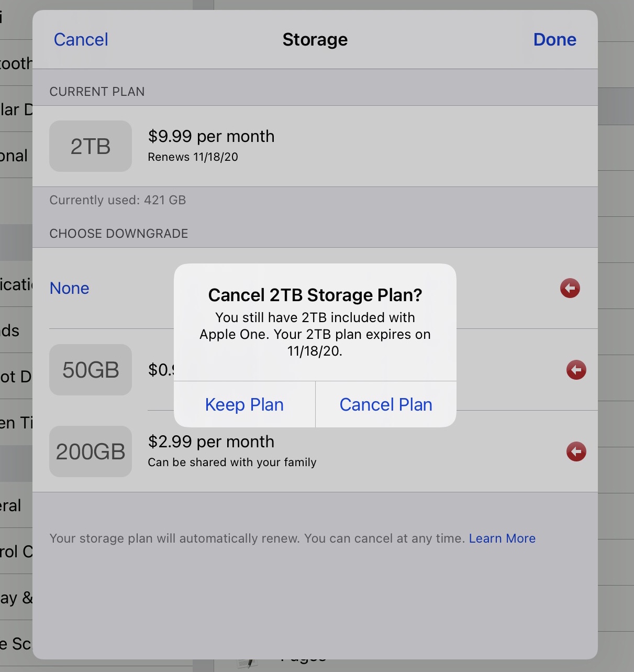Tap Done in the Storage header
Screen dimensions: 634x672
[554, 40]
